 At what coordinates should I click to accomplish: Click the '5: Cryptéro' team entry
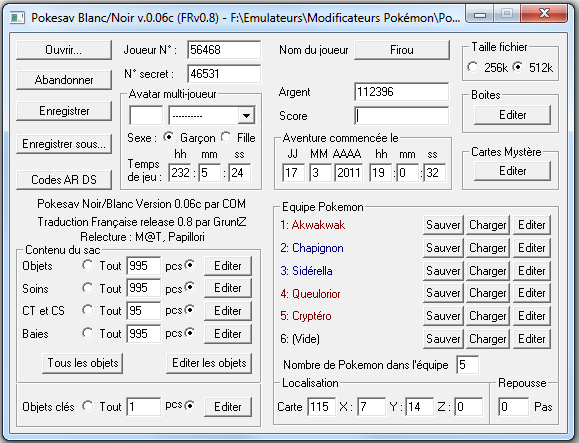coord(306,316)
